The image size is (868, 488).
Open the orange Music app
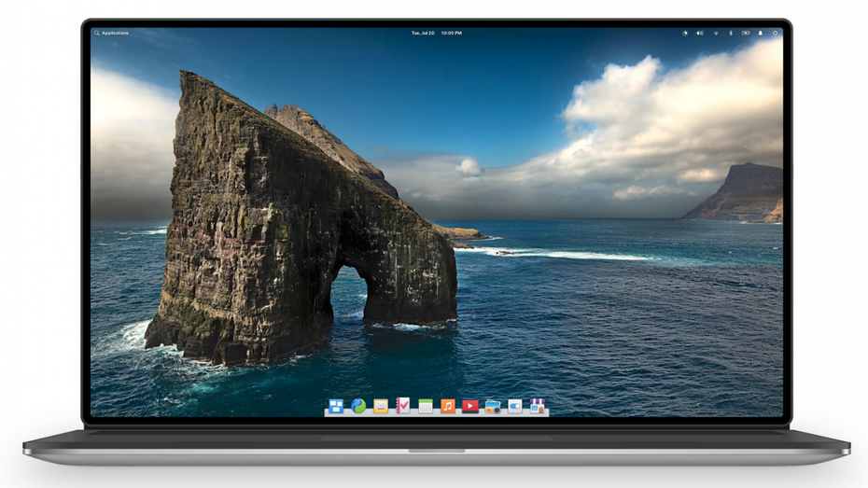[x=448, y=406]
